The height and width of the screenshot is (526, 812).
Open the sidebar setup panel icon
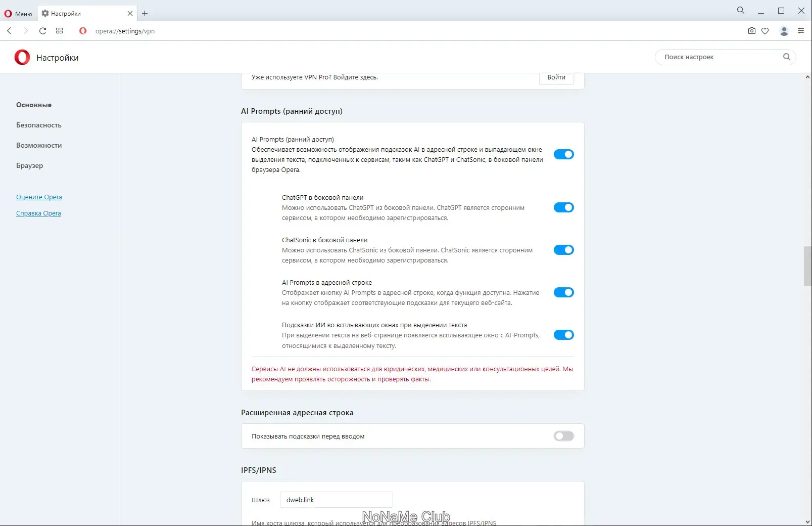801,31
